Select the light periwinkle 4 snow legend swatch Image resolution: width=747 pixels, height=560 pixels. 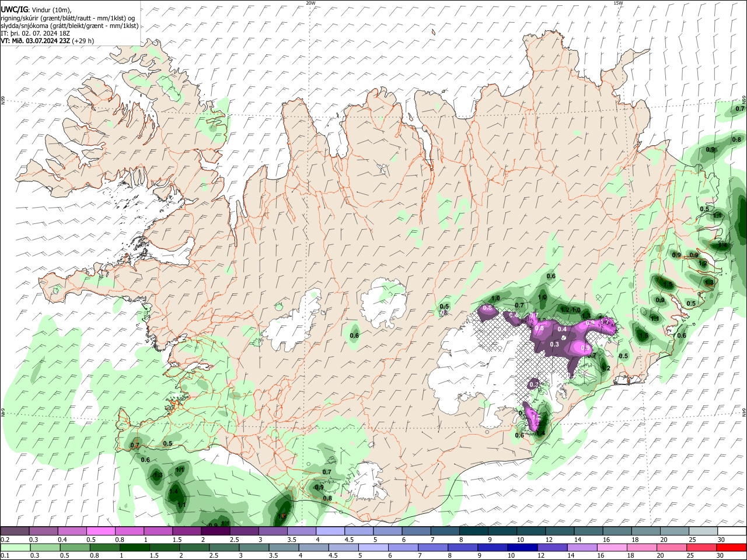tap(330, 531)
